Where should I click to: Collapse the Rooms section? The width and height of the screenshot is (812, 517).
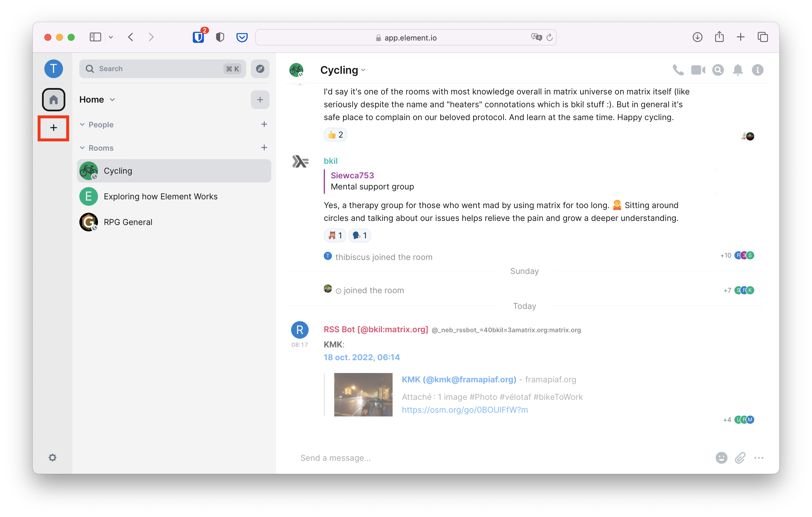(82, 148)
